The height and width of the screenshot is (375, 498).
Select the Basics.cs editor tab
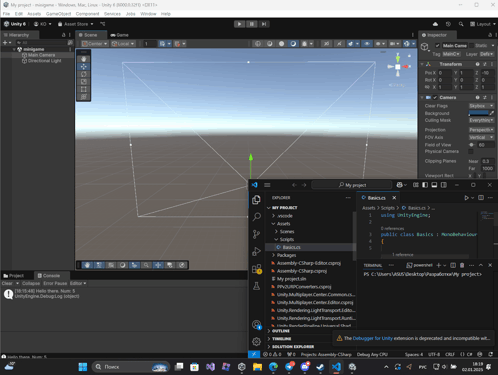(x=377, y=198)
